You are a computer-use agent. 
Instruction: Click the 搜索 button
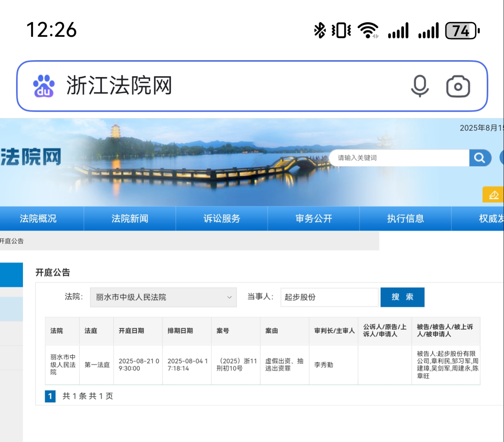[403, 297]
